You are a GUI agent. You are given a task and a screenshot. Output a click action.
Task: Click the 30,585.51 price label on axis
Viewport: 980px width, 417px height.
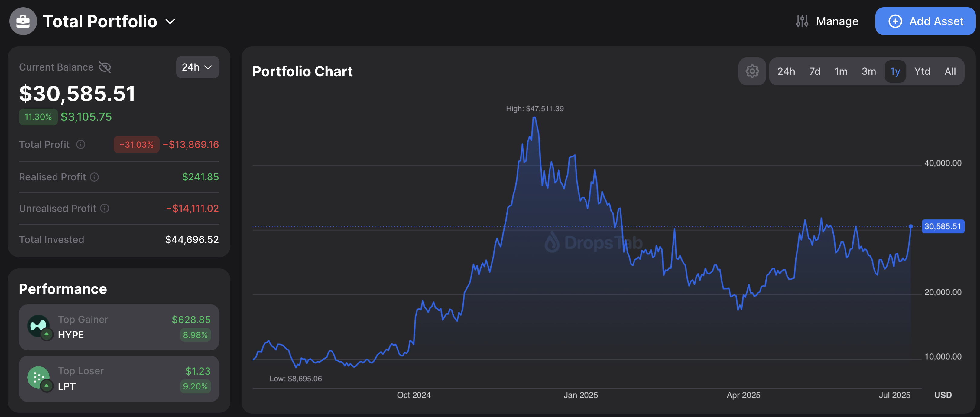(x=943, y=227)
